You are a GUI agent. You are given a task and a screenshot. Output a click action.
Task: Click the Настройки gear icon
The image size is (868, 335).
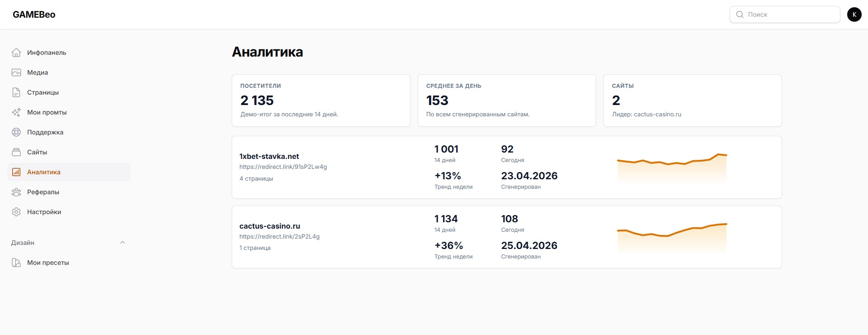click(x=16, y=212)
